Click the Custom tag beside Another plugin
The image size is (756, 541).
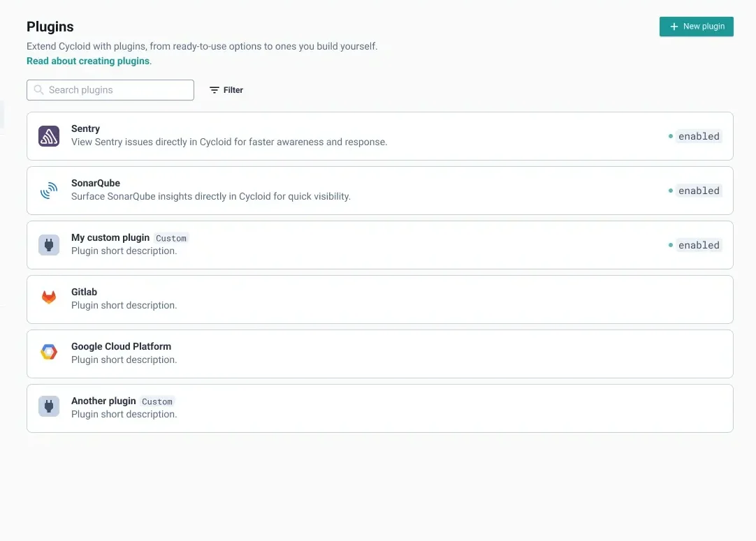tap(157, 401)
